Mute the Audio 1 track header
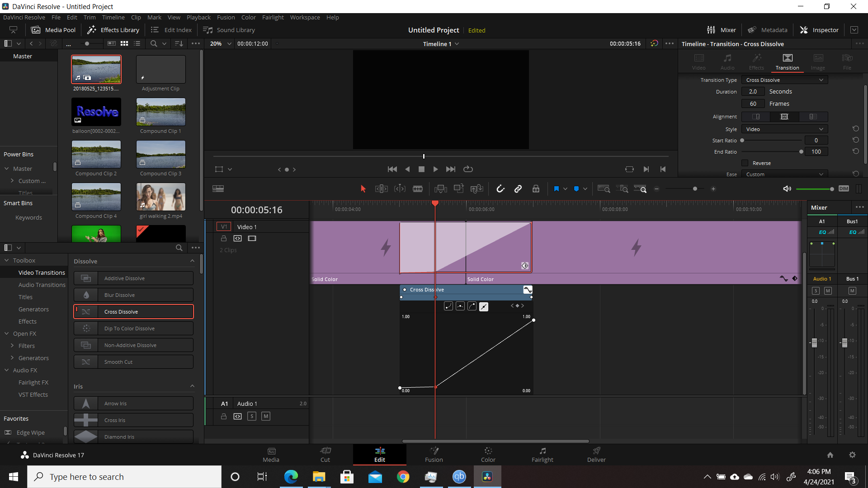 pos(266,416)
